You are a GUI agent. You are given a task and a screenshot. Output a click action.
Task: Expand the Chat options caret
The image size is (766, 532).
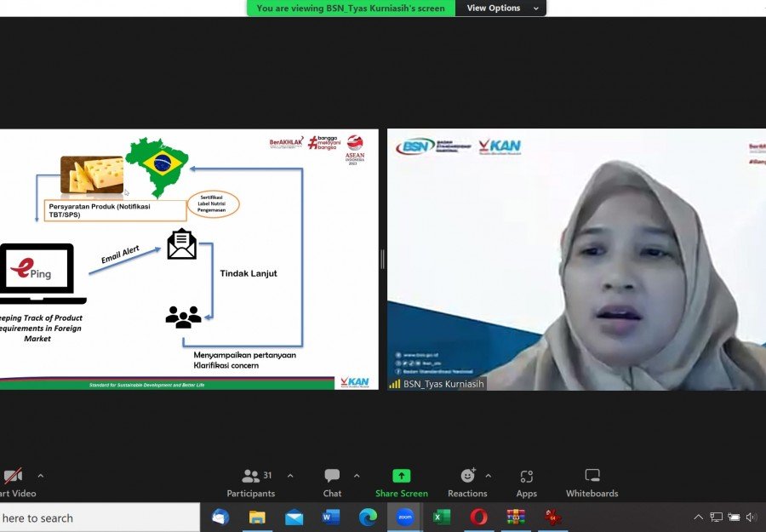coord(357,476)
